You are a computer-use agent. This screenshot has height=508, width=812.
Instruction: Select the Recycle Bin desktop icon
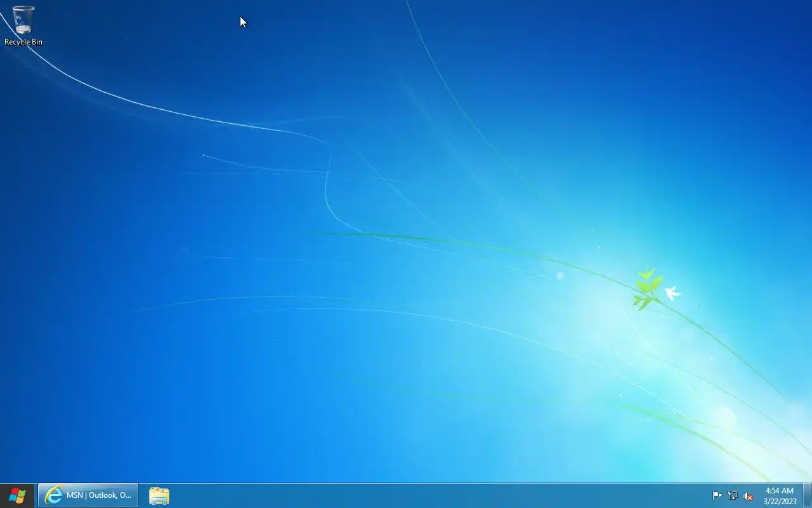(23, 26)
